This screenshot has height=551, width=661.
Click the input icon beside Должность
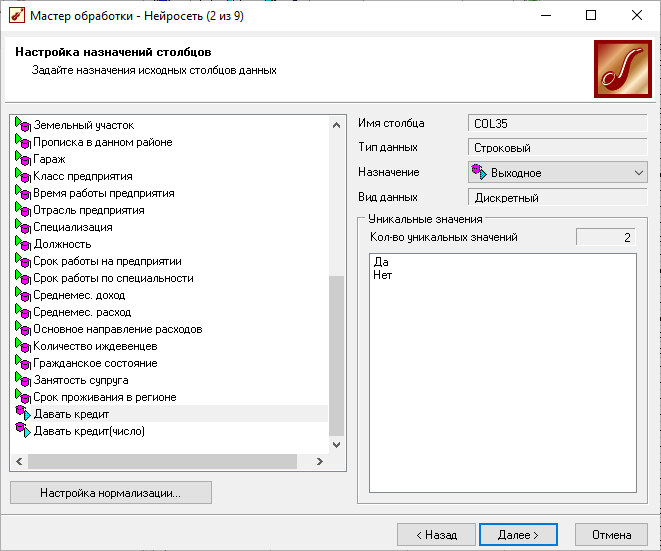[x=23, y=244]
